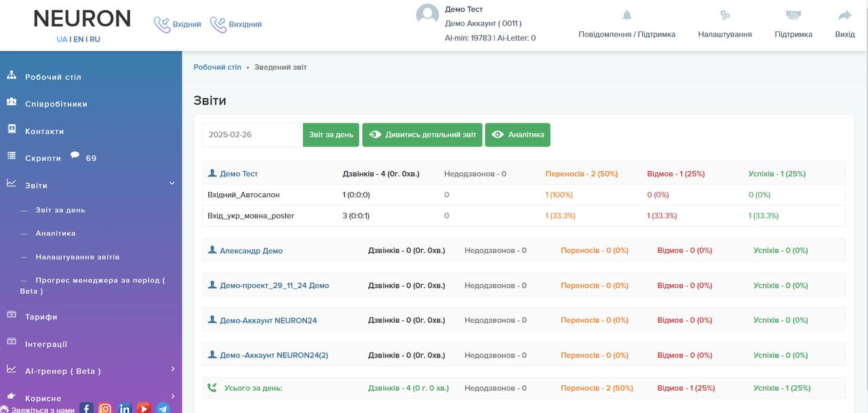The image size is (868, 413).
Task: Open notifications bell icon
Action: pos(627,16)
